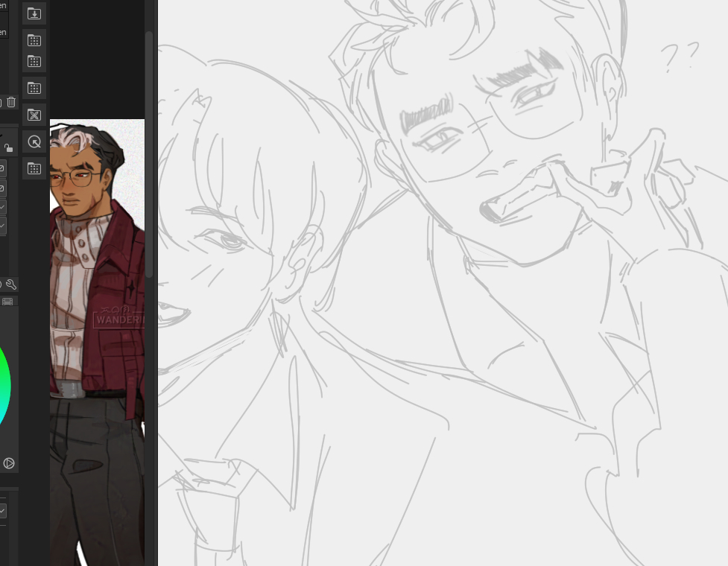This screenshot has height=566, width=728.
Task: Toggle the lower slash-marked box below the lock
Action: (x=2, y=188)
